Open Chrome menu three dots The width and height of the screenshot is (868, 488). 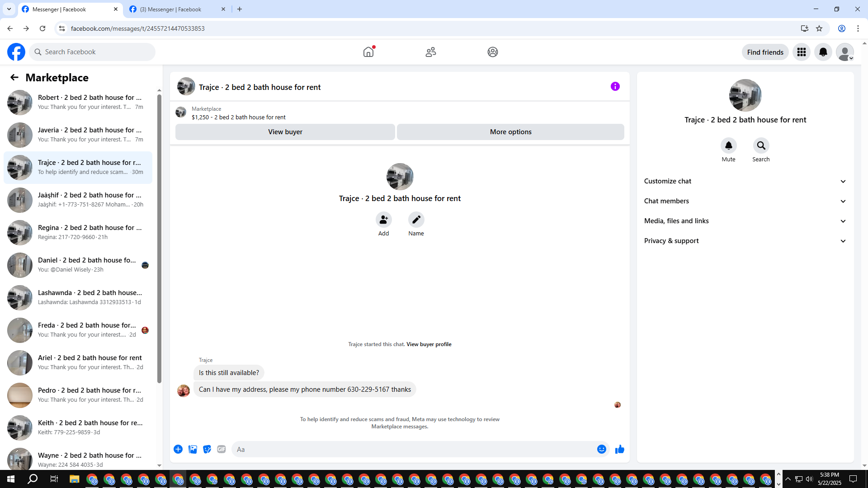click(858, 28)
